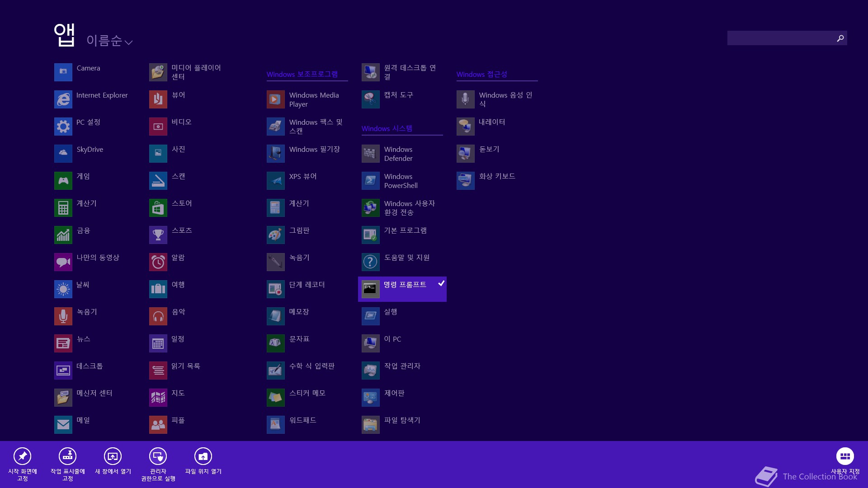Deselect the checked 명령 프롬프트 tile
868x488 pixels.
(402, 289)
